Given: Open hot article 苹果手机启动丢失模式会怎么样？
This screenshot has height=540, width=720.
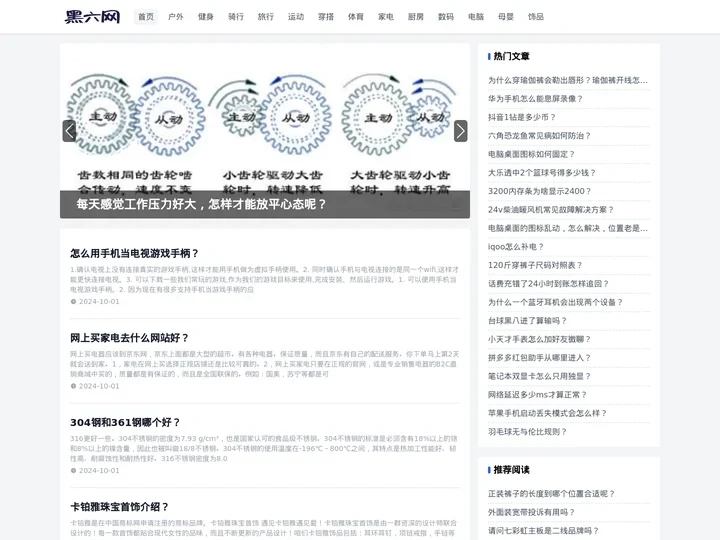Looking at the screenshot, I should point(547,413).
